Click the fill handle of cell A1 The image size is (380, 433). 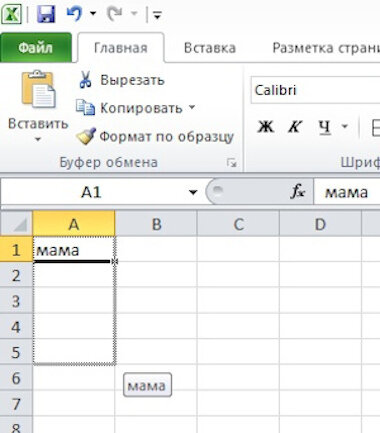(x=115, y=262)
